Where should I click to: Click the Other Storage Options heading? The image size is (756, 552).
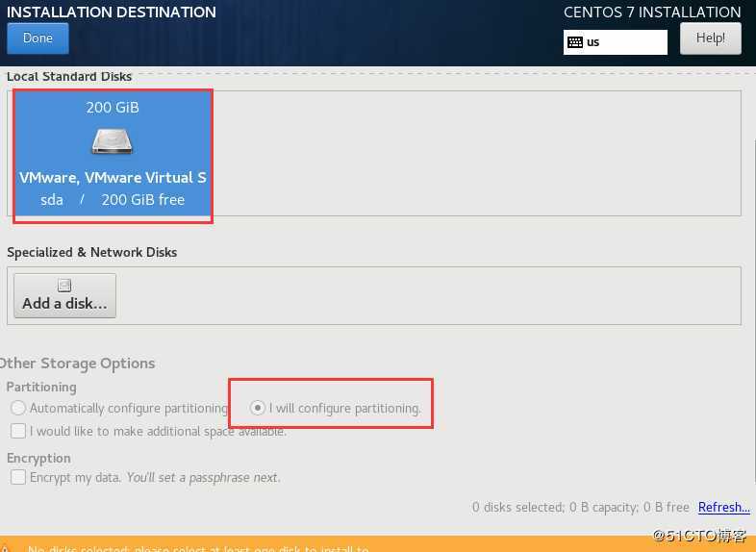pos(77,363)
